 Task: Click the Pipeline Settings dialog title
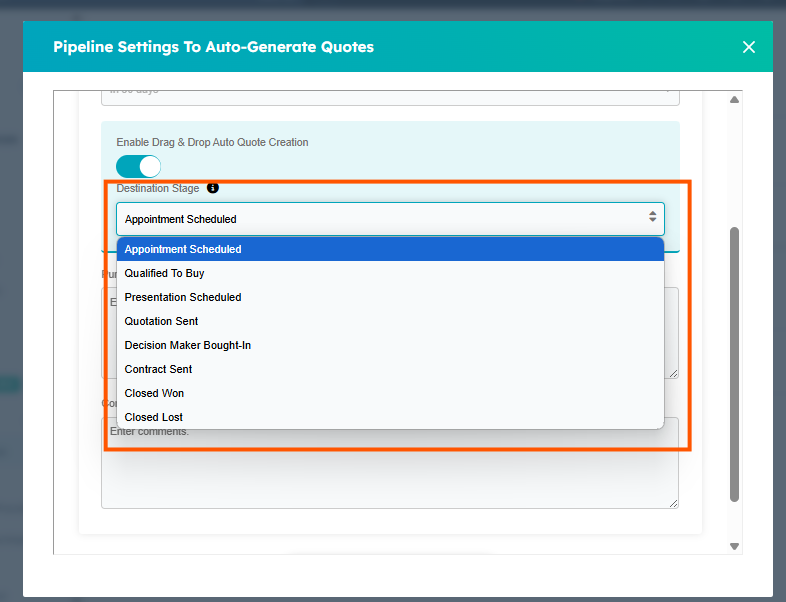213,47
